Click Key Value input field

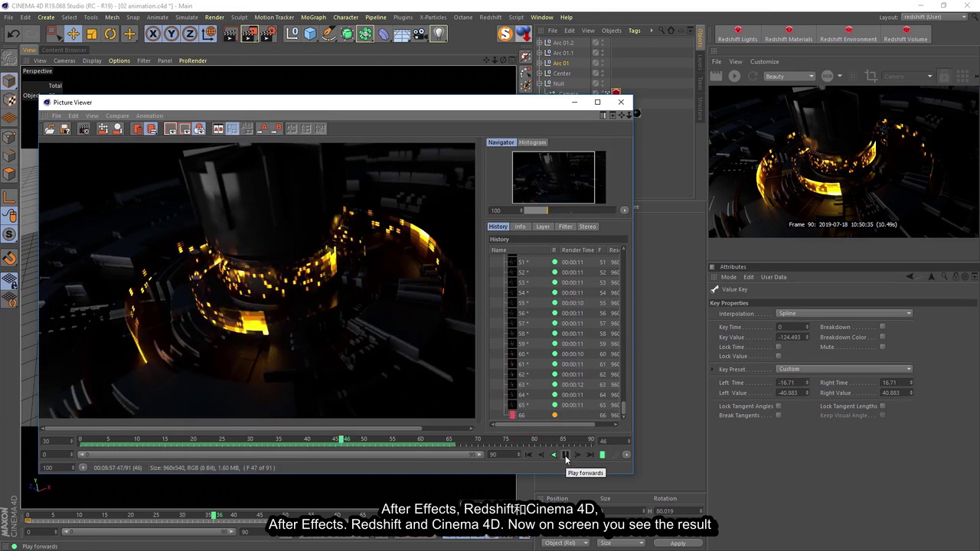(x=793, y=337)
